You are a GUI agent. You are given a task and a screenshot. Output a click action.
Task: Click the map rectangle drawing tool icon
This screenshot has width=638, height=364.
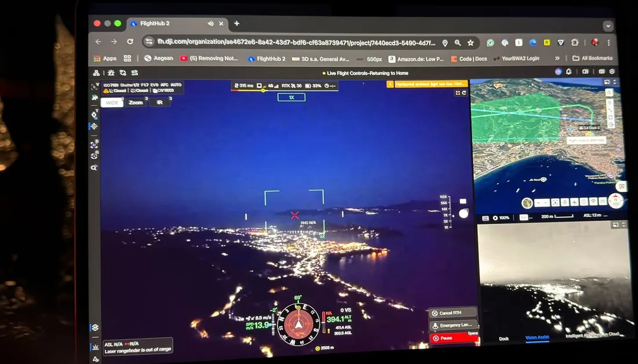click(x=610, y=118)
